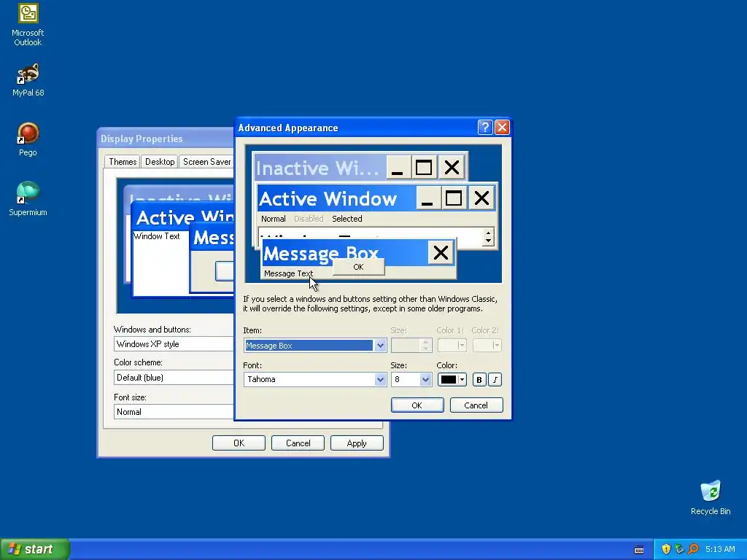Switch to Desktop tab in Display Properties
The image size is (747, 560).
160,162
